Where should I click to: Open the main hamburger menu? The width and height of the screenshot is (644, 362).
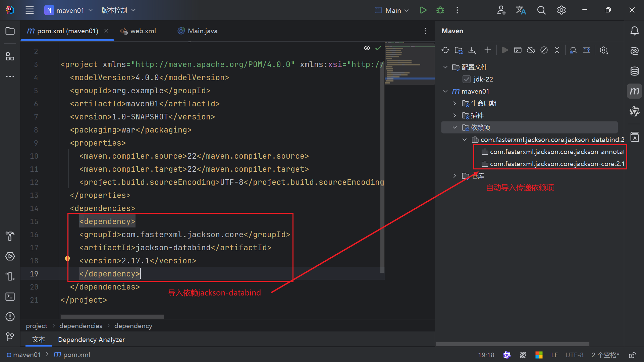click(x=30, y=10)
